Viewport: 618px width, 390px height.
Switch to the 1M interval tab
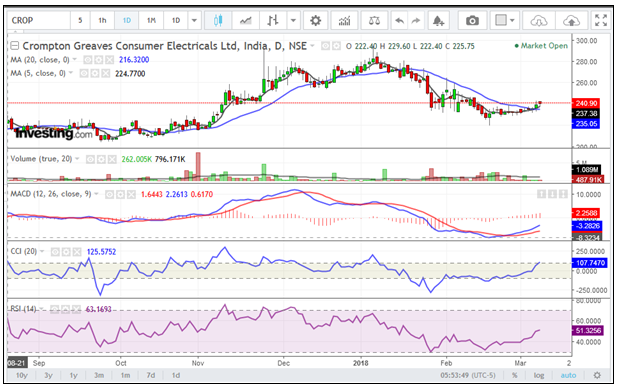click(x=151, y=20)
